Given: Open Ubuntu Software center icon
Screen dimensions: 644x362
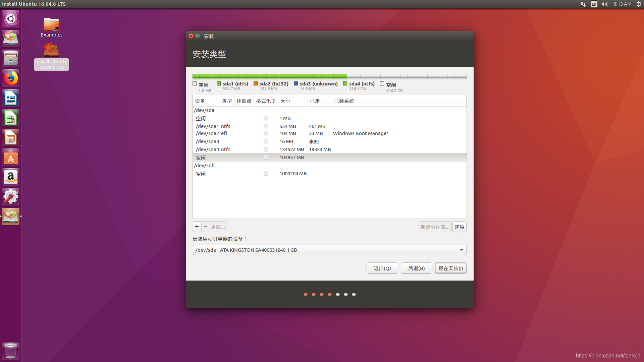Looking at the screenshot, I should pos(11,158).
